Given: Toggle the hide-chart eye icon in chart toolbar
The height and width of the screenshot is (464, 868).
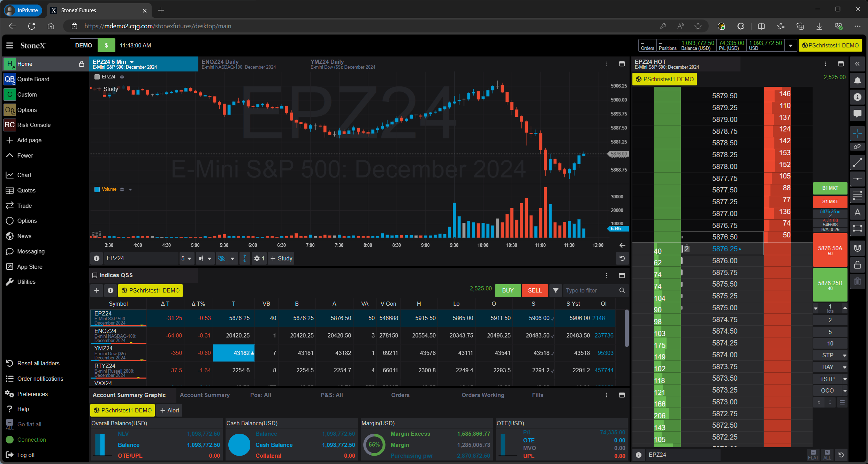Looking at the screenshot, I should (221, 258).
